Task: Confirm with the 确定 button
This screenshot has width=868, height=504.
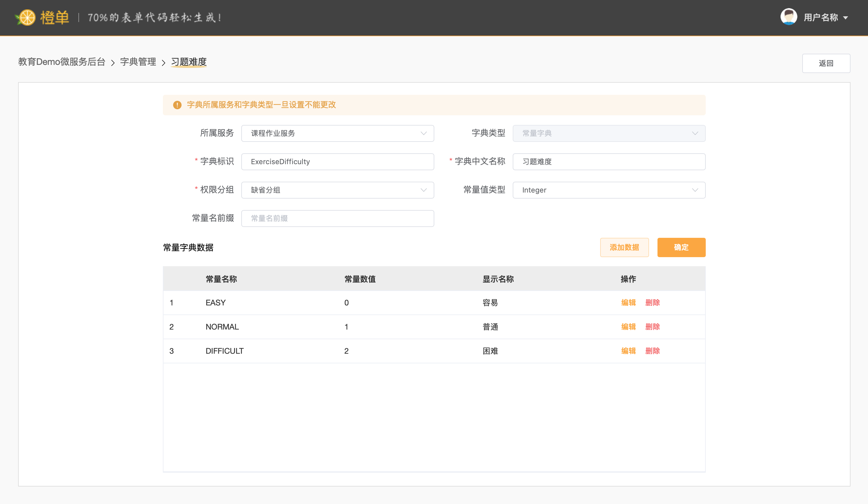Action: (x=681, y=247)
